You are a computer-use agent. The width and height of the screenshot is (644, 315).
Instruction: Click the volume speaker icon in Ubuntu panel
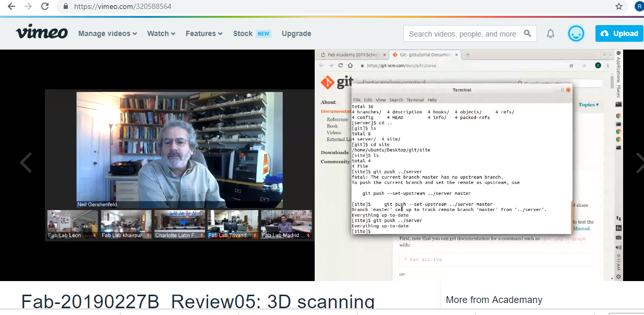click(618, 248)
